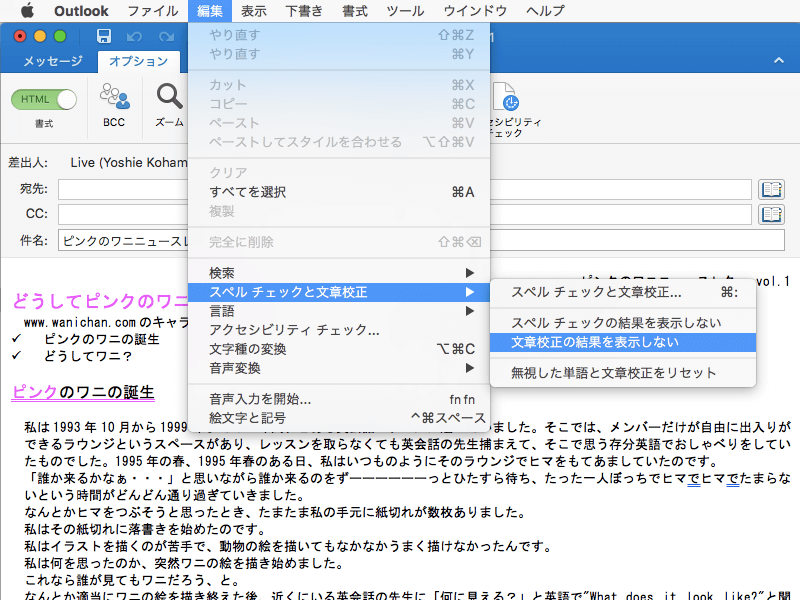The image size is (800, 600).
Task: Click the save floppy disk icon
Action: pos(104,36)
